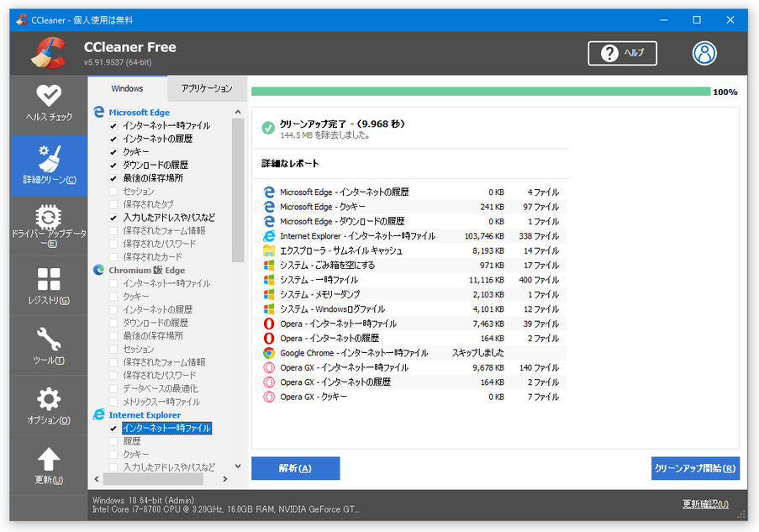The image size is (759, 532).
Task: Click Opera GX icon on インターネットの履歴 row
Action: pyautogui.click(x=269, y=382)
